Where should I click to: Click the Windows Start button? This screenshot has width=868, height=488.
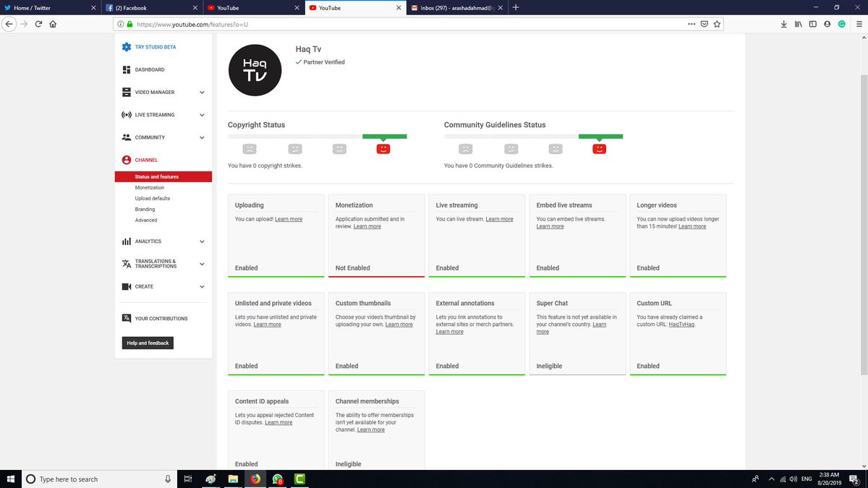tap(10, 479)
